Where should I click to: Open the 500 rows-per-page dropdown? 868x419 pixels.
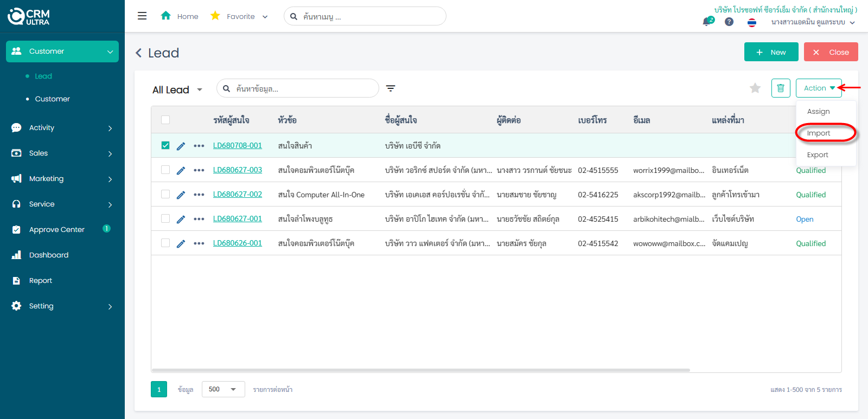coord(223,389)
